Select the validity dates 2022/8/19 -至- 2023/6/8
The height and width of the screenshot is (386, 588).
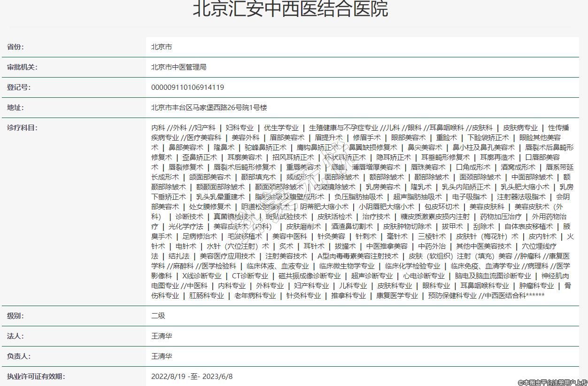(192, 377)
